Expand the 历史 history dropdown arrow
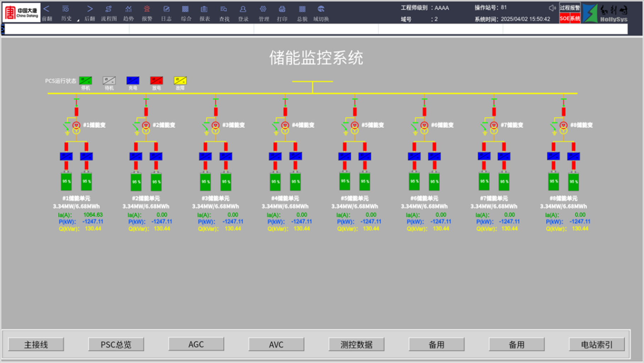 [78, 20]
